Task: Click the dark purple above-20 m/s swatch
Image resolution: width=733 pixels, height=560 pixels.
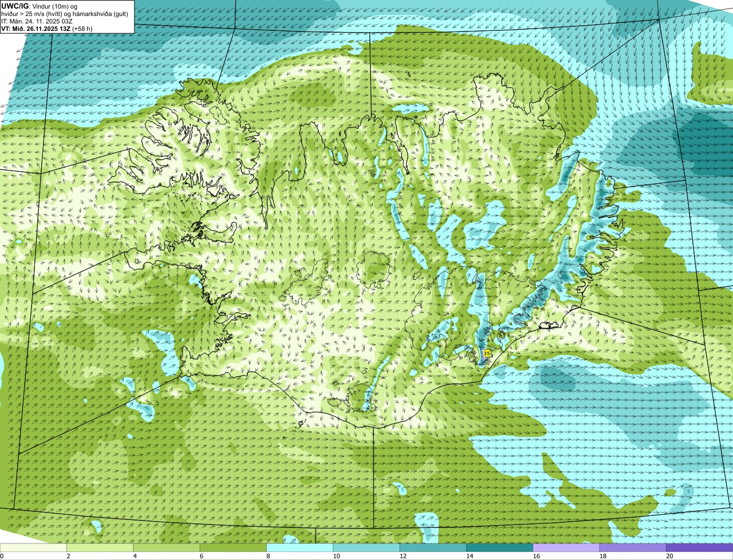Action: coord(699,548)
